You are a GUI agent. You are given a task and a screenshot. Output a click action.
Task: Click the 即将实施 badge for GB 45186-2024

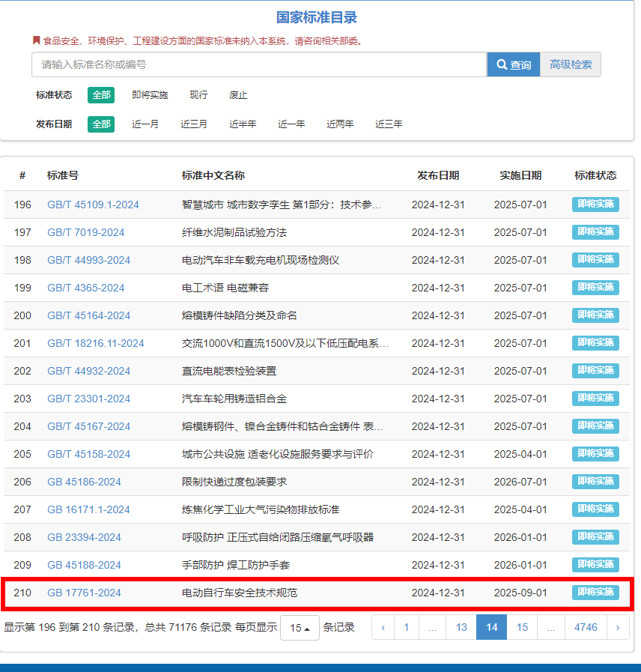tap(595, 481)
